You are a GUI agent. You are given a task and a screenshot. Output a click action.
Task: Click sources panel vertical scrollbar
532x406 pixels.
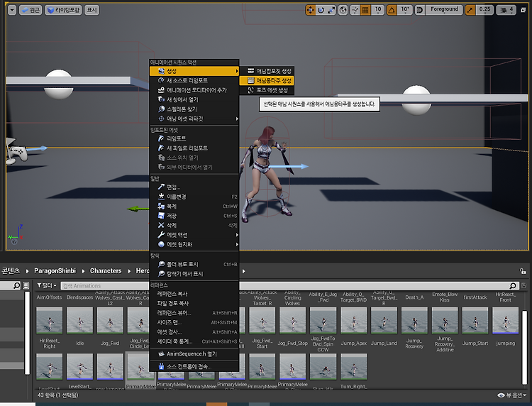27,333
